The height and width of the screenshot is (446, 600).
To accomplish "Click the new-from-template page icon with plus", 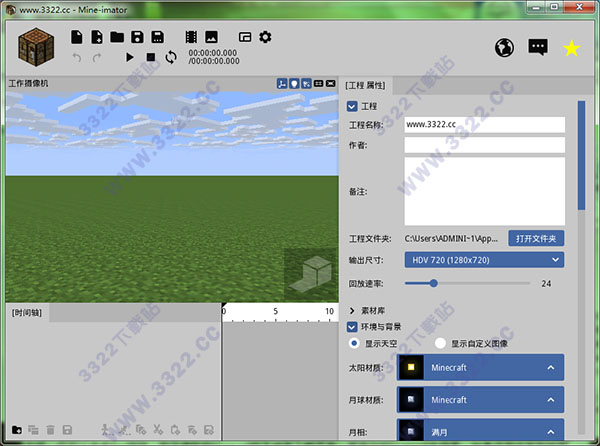I will tap(97, 37).
